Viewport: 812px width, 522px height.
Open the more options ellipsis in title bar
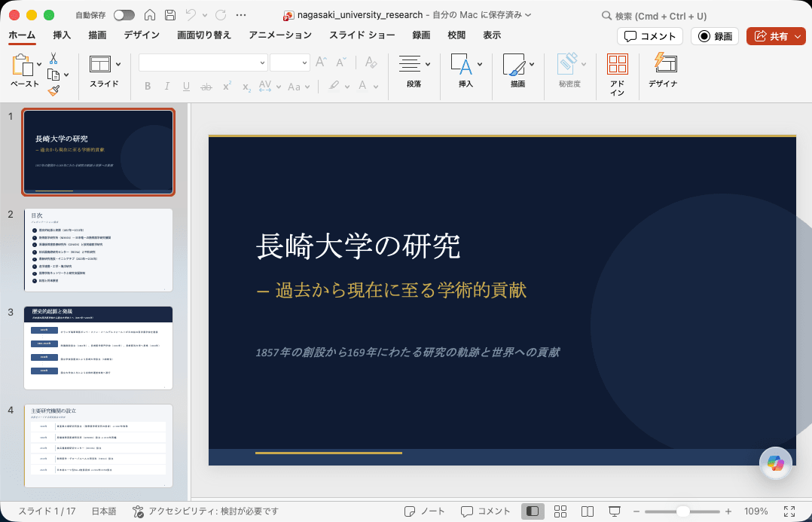pos(241,15)
